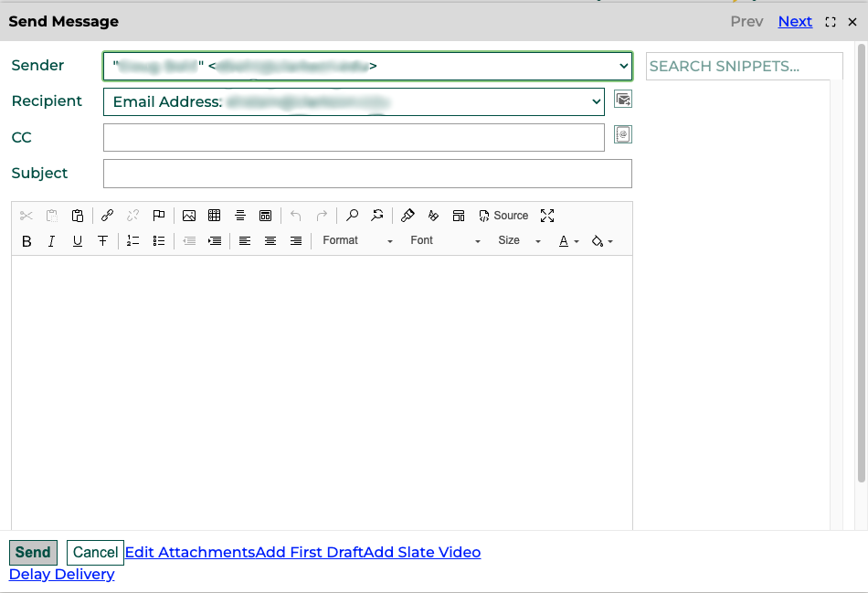This screenshot has height=593, width=868.
Task: View the HTML with the Source button
Action: click(503, 216)
